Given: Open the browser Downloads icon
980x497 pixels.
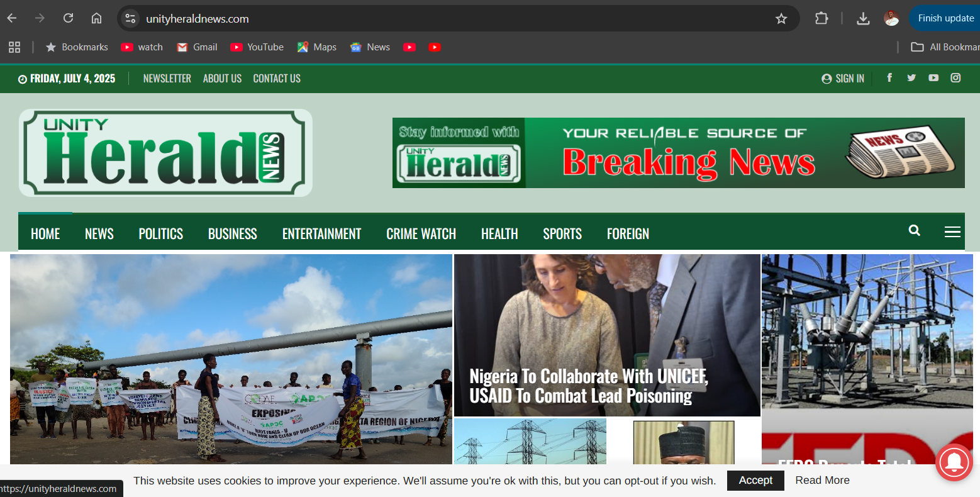Looking at the screenshot, I should click(863, 18).
